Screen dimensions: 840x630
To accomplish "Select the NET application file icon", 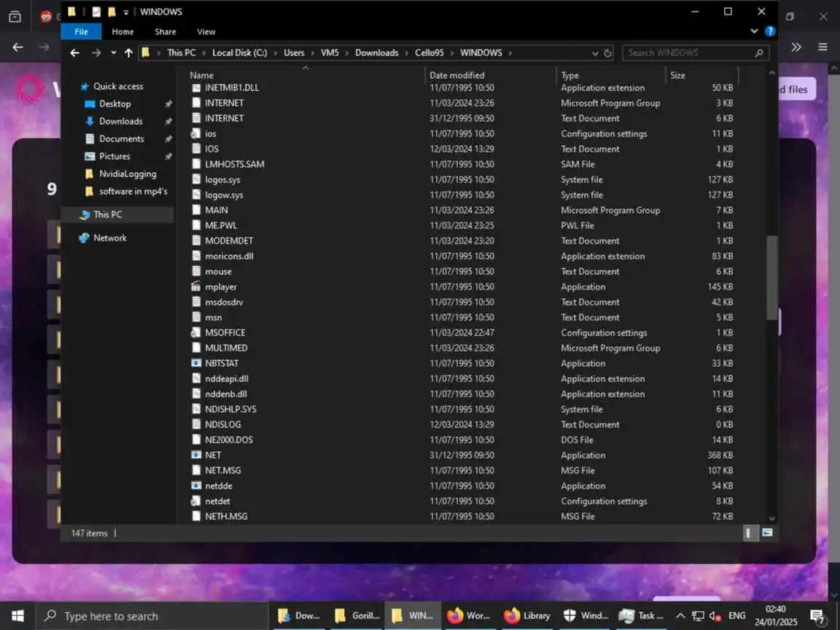I will click(x=196, y=455).
